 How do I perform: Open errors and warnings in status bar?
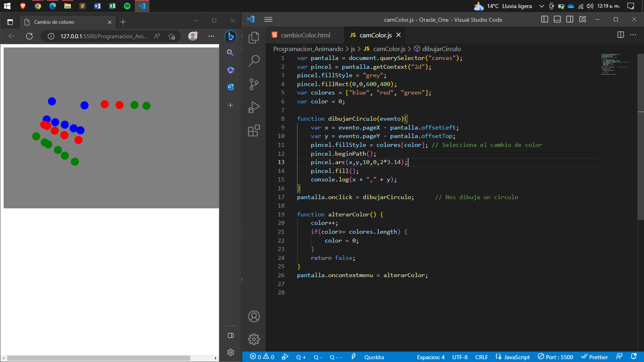pos(262,357)
